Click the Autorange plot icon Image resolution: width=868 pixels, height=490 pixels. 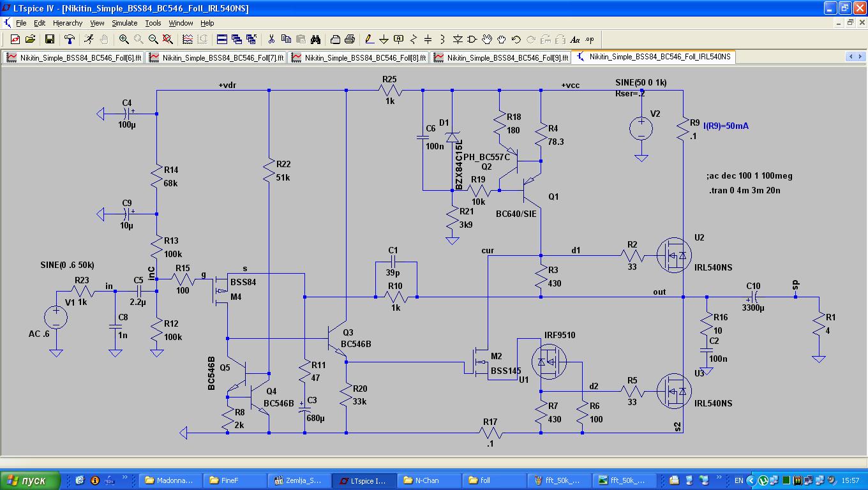[x=188, y=40]
